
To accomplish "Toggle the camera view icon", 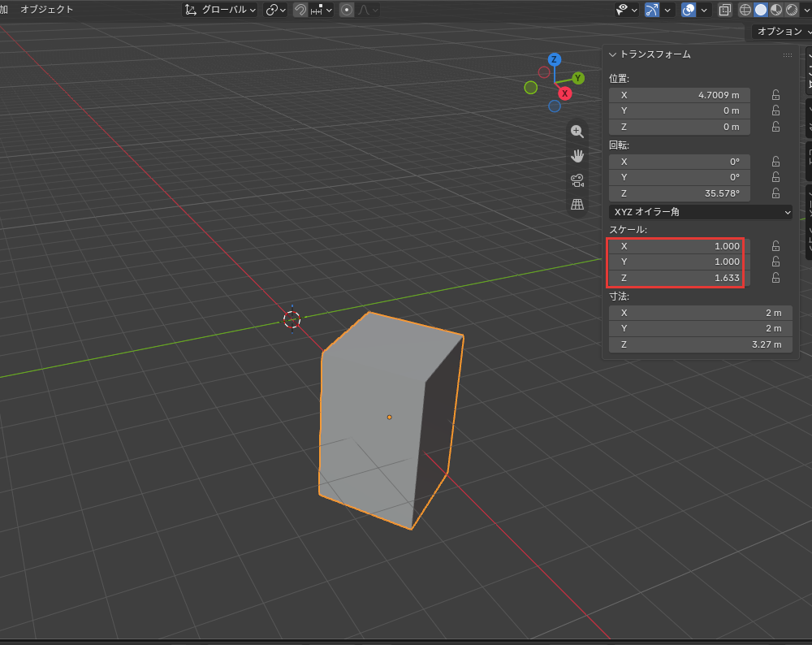I will (577, 180).
